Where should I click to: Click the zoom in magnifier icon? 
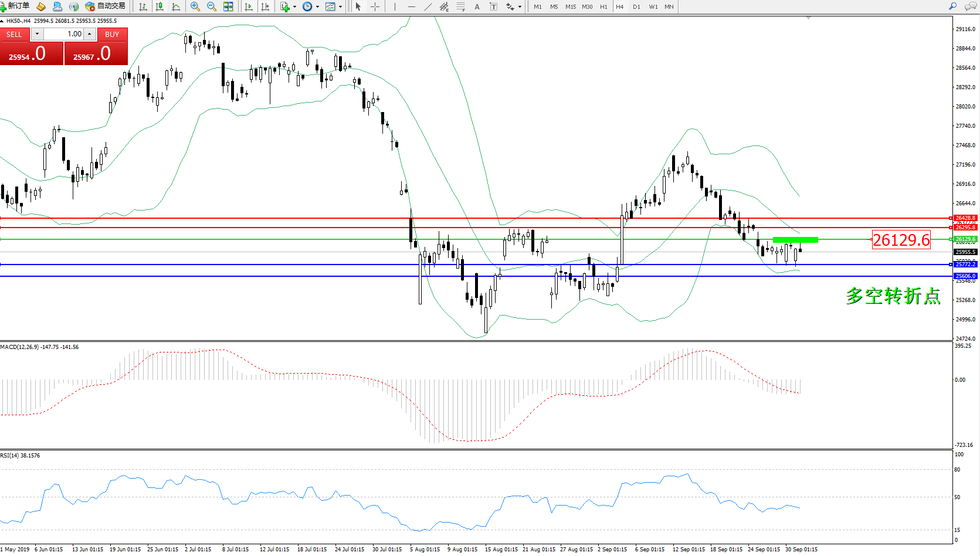point(195,6)
